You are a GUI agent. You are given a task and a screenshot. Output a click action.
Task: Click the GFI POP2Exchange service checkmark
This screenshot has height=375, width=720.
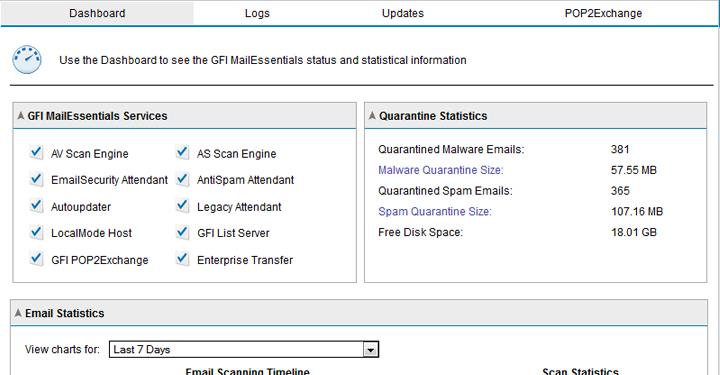pos(36,259)
